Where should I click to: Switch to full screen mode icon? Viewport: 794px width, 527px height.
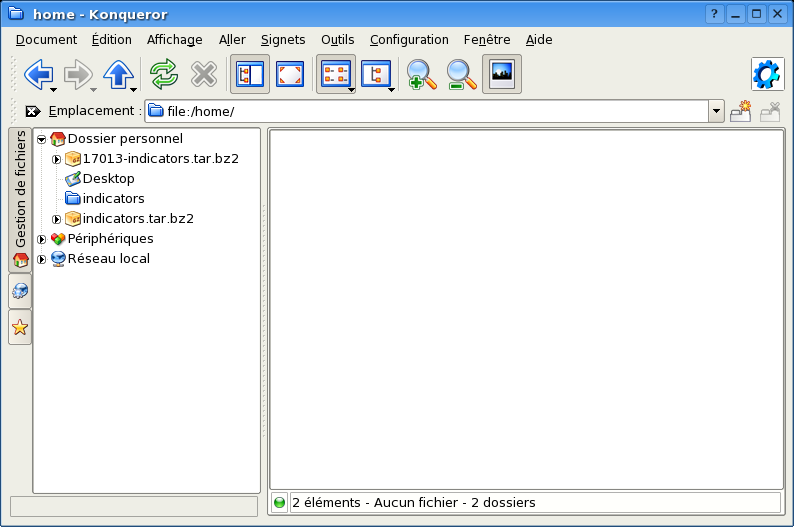290,74
